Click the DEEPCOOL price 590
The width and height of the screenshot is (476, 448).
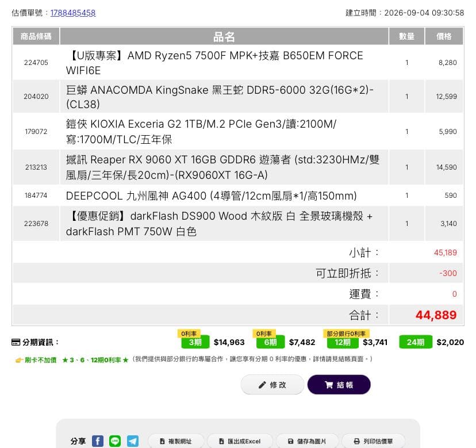click(451, 196)
